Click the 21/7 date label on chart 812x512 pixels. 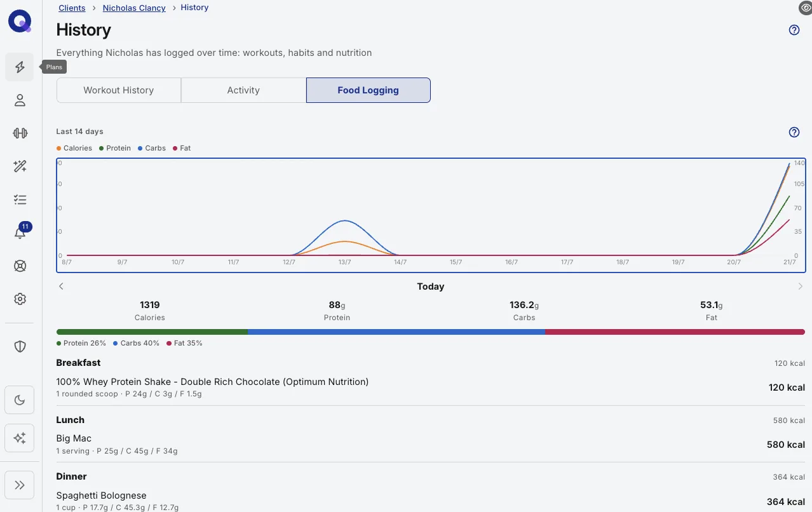[x=789, y=262]
